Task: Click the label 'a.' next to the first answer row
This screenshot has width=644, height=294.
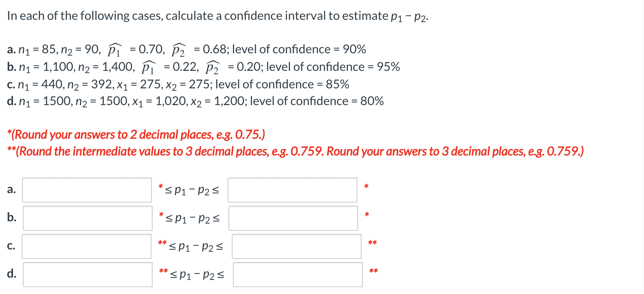Action: (x=11, y=190)
